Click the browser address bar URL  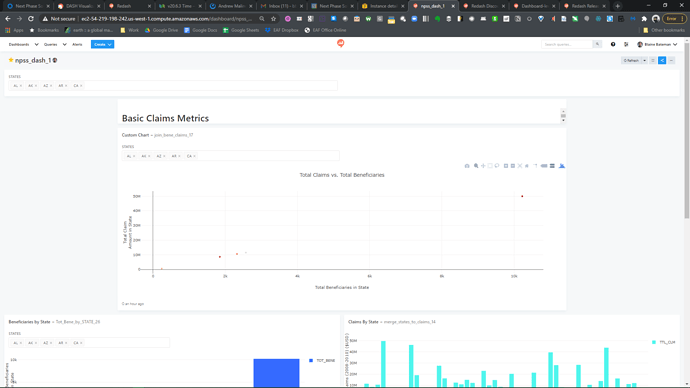pos(166,19)
